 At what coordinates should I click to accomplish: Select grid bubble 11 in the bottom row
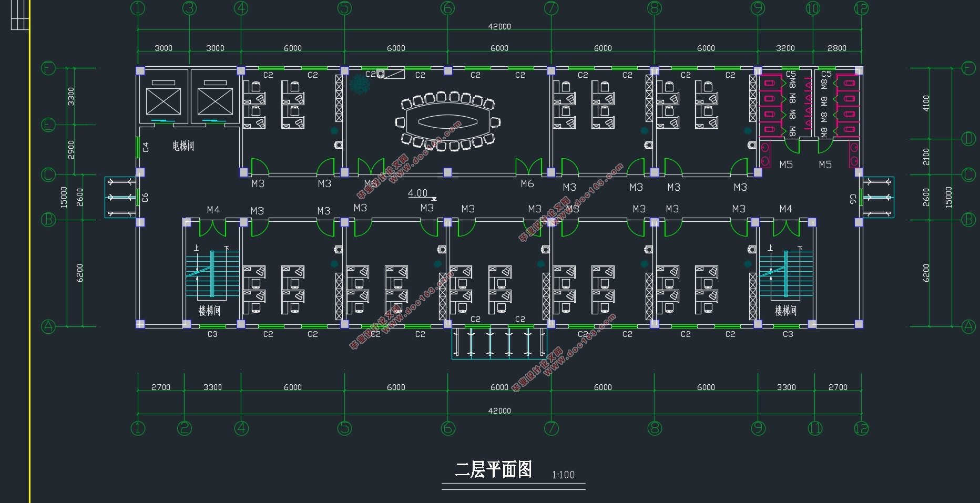[x=815, y=428]
